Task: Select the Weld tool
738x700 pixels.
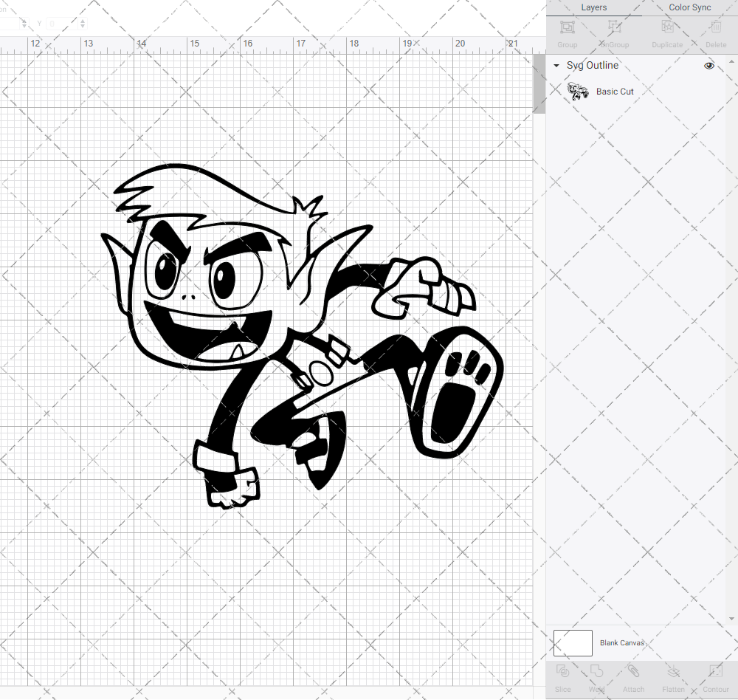Action: [x=596, y=676]
